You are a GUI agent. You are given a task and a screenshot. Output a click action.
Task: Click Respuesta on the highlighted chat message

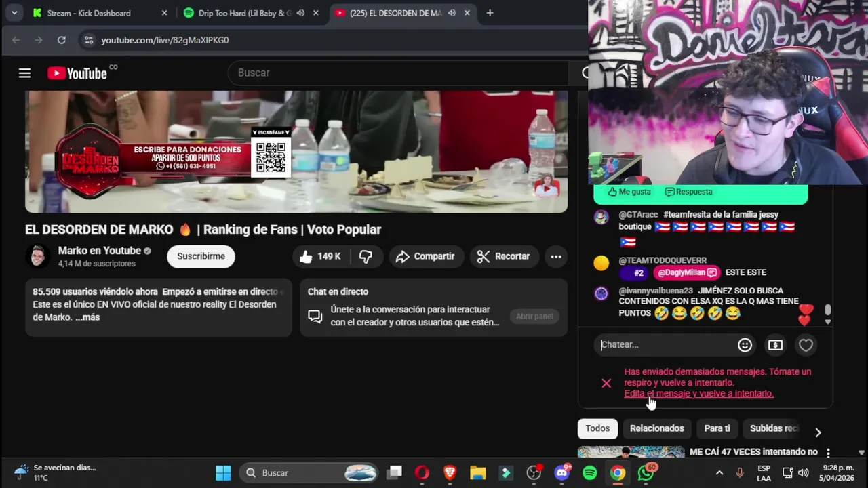pos(689,192)
